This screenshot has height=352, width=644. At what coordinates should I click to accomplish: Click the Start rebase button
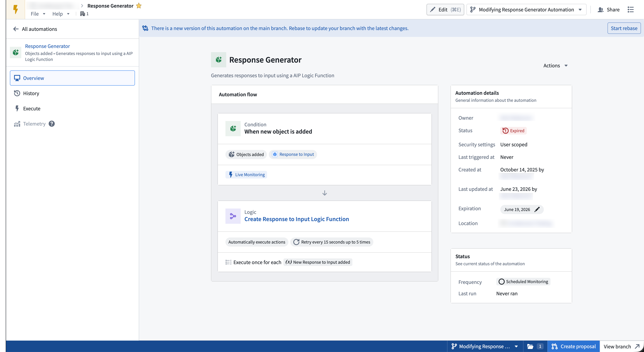pos(624,28)
